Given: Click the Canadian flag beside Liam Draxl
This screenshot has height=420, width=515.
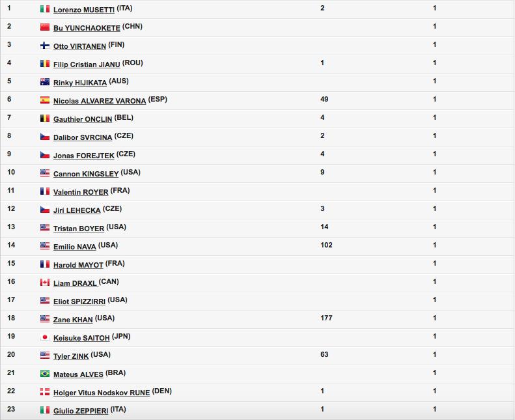Looking at the screenshot, I should tap(45, 282).
